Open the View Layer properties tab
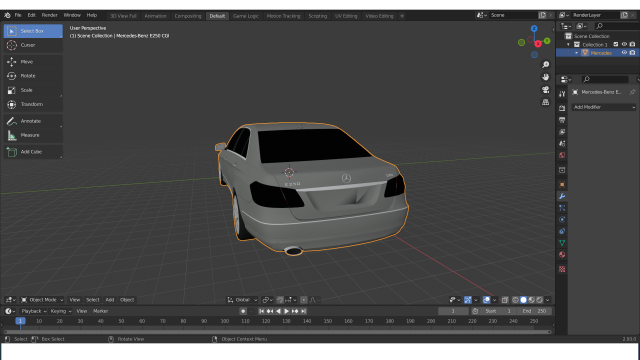Screen dimensions: 640x360 (x=562, y=132)
